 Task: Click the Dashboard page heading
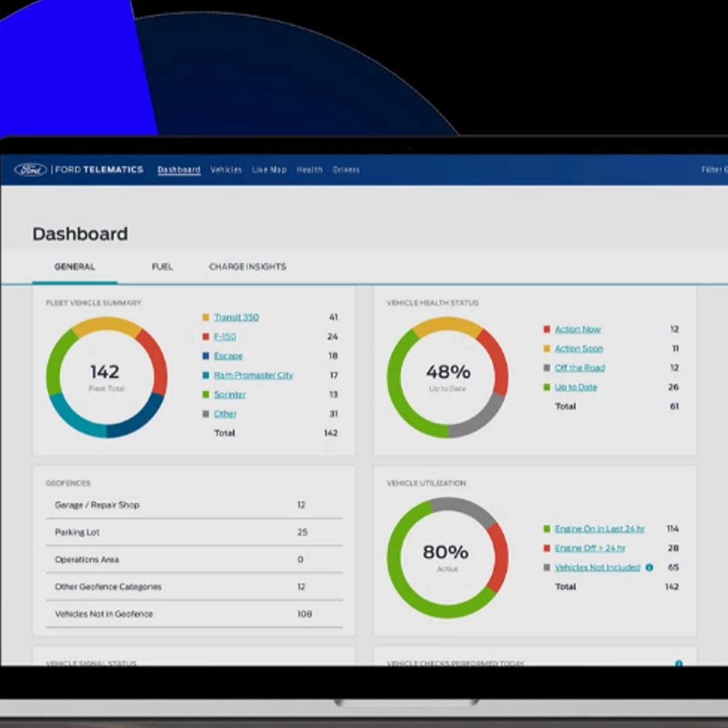80,234
